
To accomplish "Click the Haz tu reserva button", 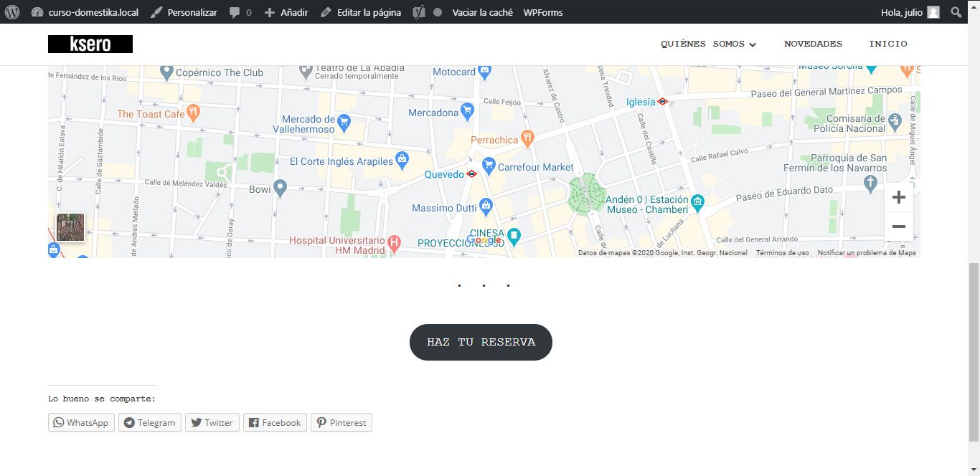I will 481,342.
